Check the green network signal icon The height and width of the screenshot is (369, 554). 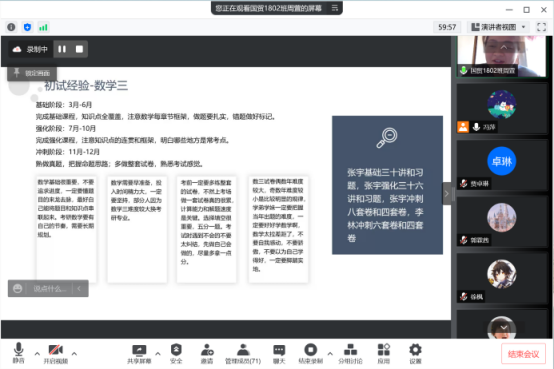[43, 27]
